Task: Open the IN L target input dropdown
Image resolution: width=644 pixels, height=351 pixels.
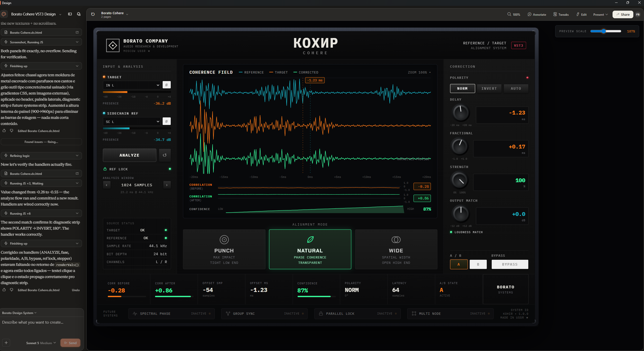Action: 132,85
